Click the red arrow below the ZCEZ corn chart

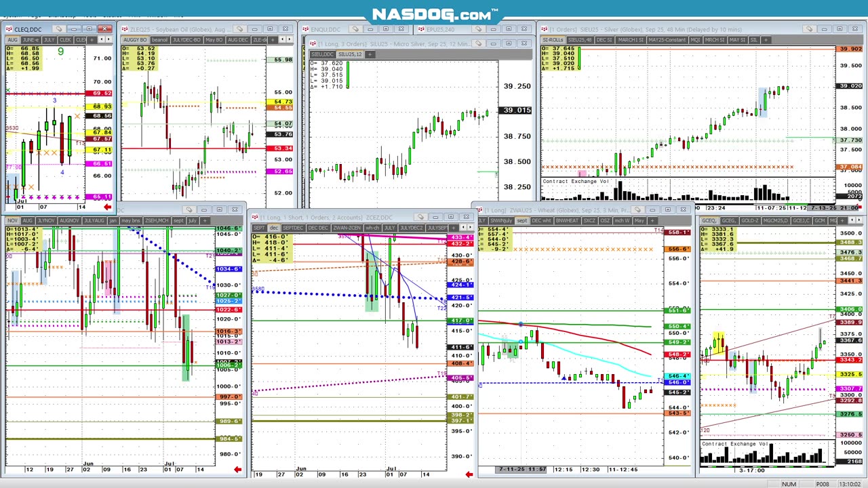(469, 474)
